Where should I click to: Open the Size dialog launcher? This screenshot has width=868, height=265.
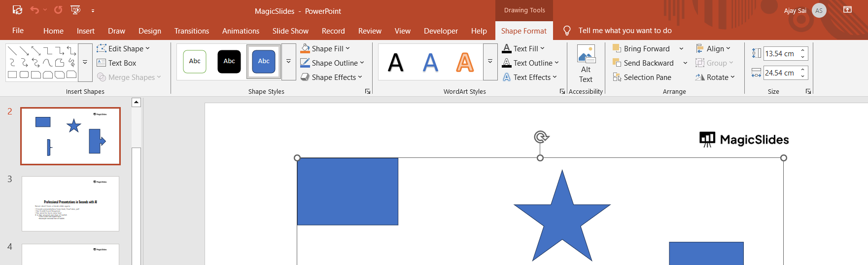pyautogui.click(x=808, y=91)
